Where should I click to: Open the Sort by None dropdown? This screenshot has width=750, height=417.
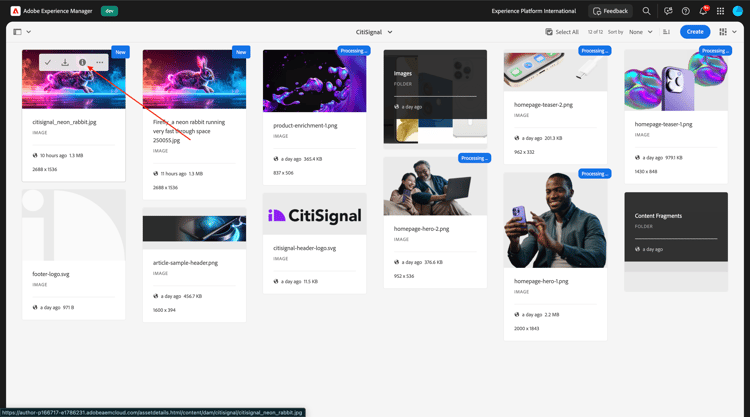(x=640, y=32)
